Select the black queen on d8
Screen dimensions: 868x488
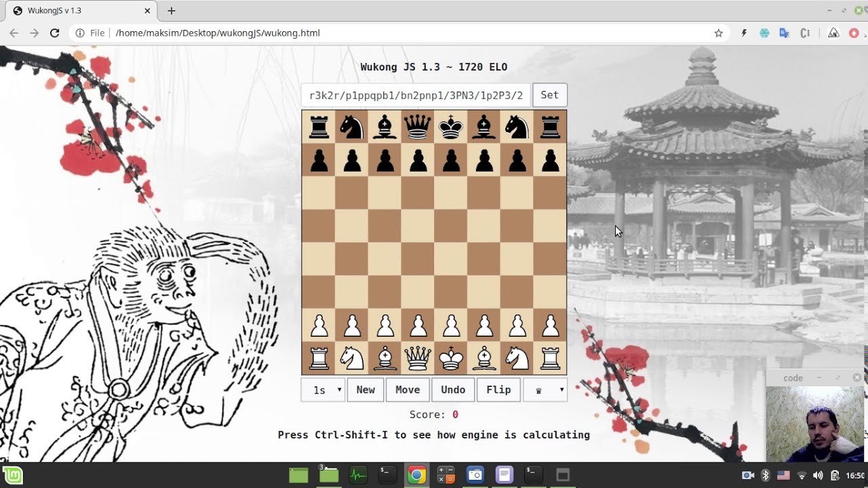(418, 127)
